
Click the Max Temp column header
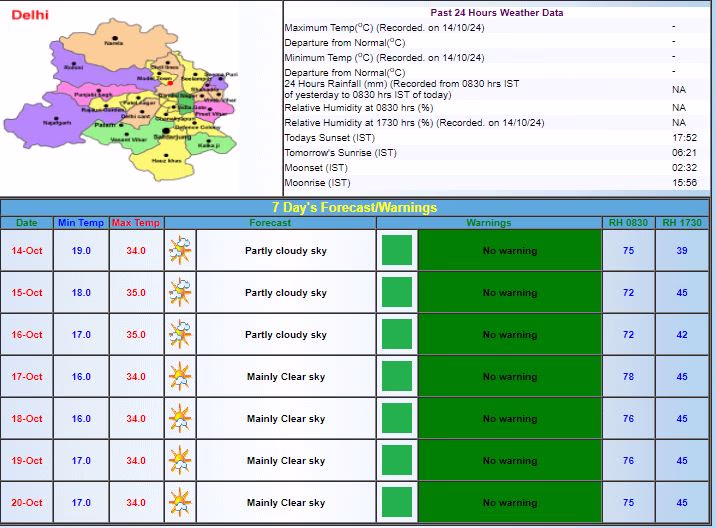(135, 223)
